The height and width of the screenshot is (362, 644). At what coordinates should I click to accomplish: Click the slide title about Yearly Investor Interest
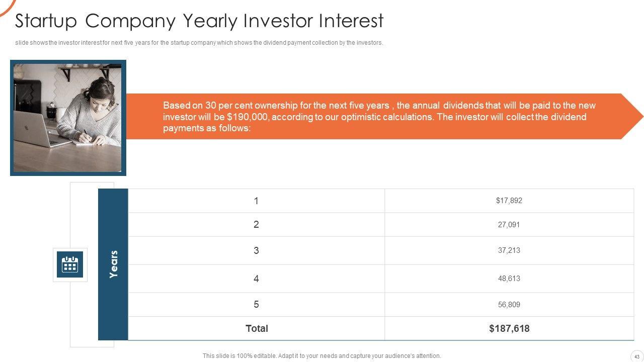pos(199,21)
